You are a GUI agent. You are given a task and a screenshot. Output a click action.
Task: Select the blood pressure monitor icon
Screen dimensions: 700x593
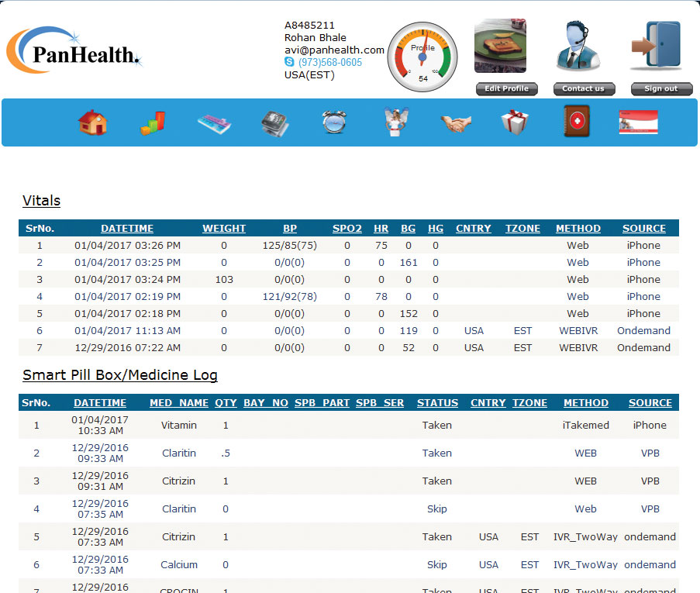click(275, 122)
